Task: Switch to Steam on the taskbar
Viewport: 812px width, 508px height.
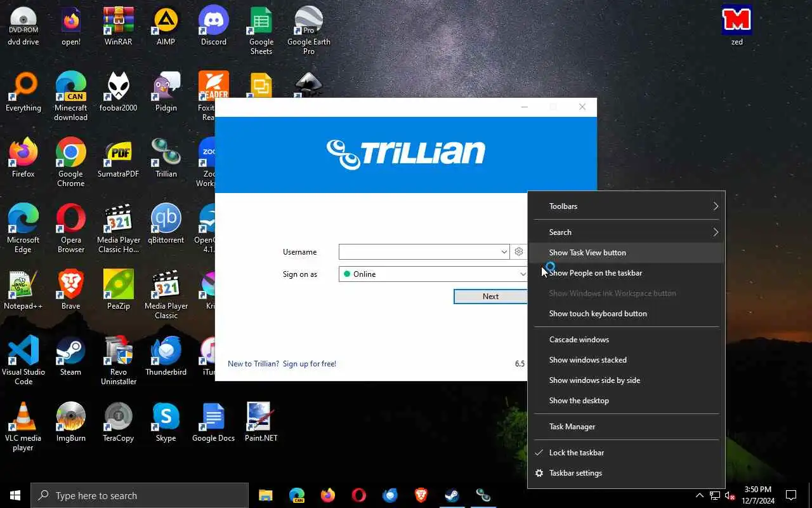Action: coord(452,495)
